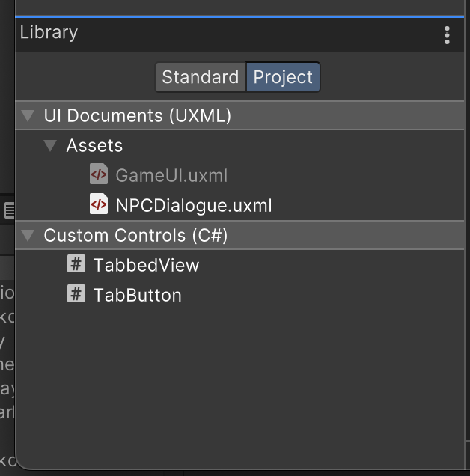Click the GameUI.uxml file icon
Screen dimensions: 470x476
click(x=99, y=175)
